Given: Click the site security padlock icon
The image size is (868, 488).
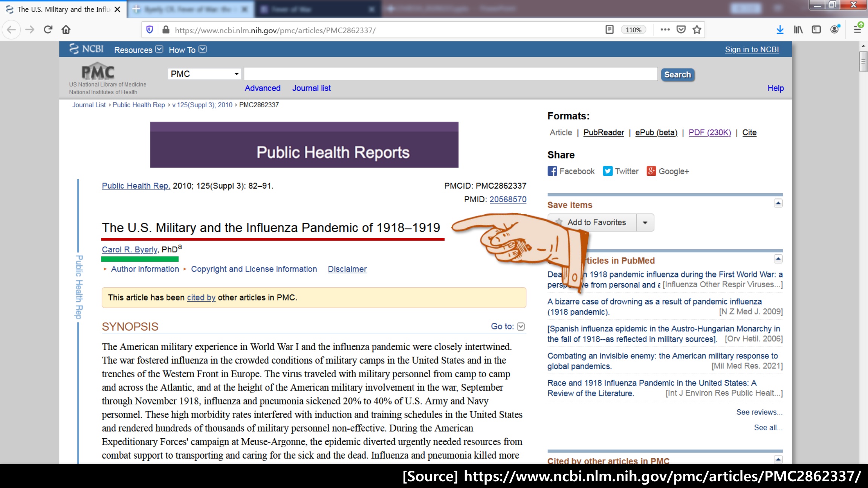Looking at the screenshot, I should pos(166,30).
